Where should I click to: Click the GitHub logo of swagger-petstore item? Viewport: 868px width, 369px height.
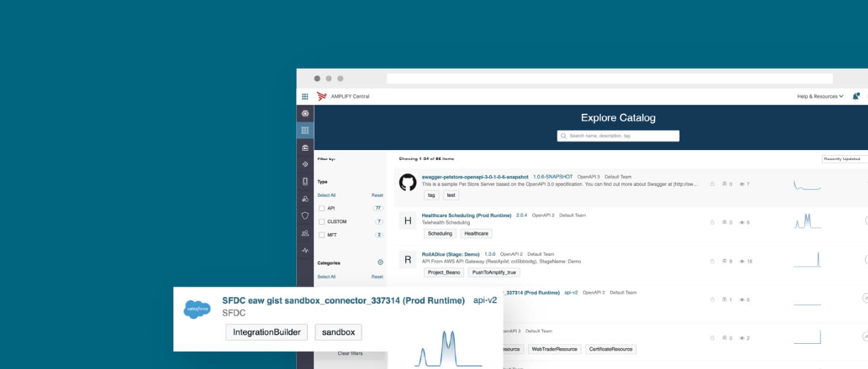click(x=408, y=182)
